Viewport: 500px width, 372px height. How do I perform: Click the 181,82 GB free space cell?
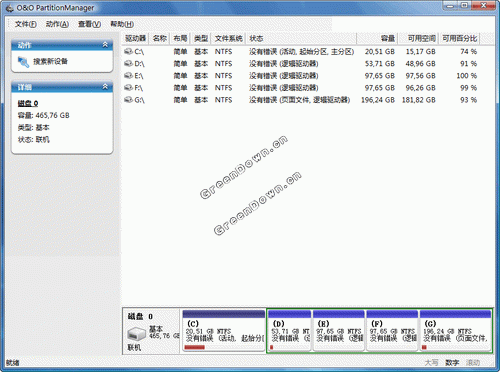click(419, 100)
